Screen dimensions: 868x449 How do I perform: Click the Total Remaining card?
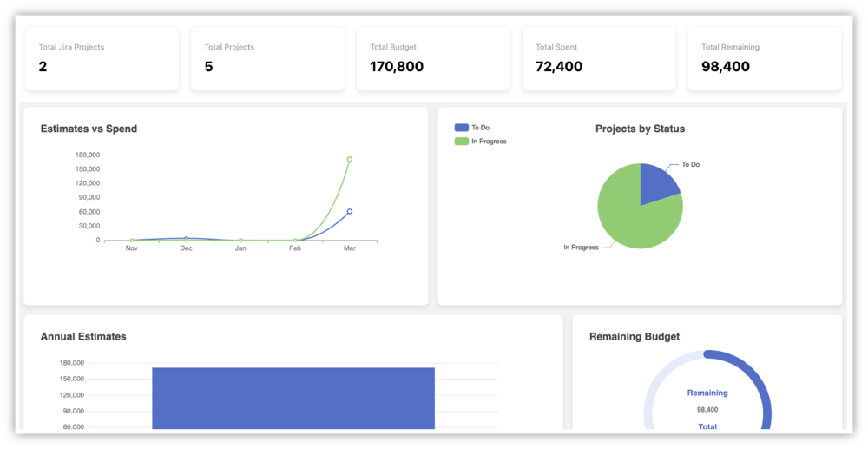coord(765,59)
